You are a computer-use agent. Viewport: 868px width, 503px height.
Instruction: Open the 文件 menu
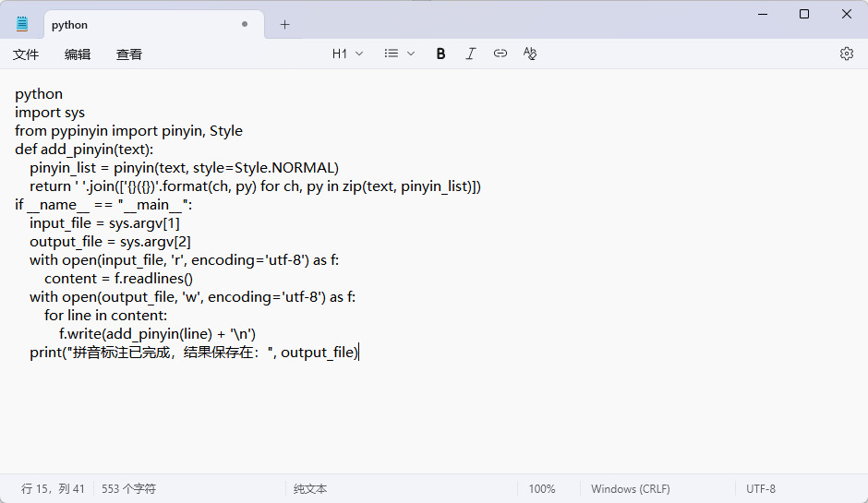coord(26,54)
